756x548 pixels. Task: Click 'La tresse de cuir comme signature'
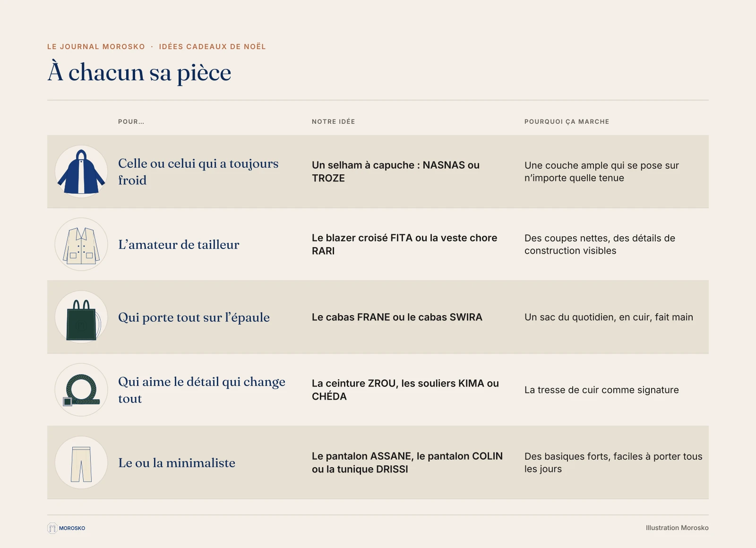click(601, 390)
